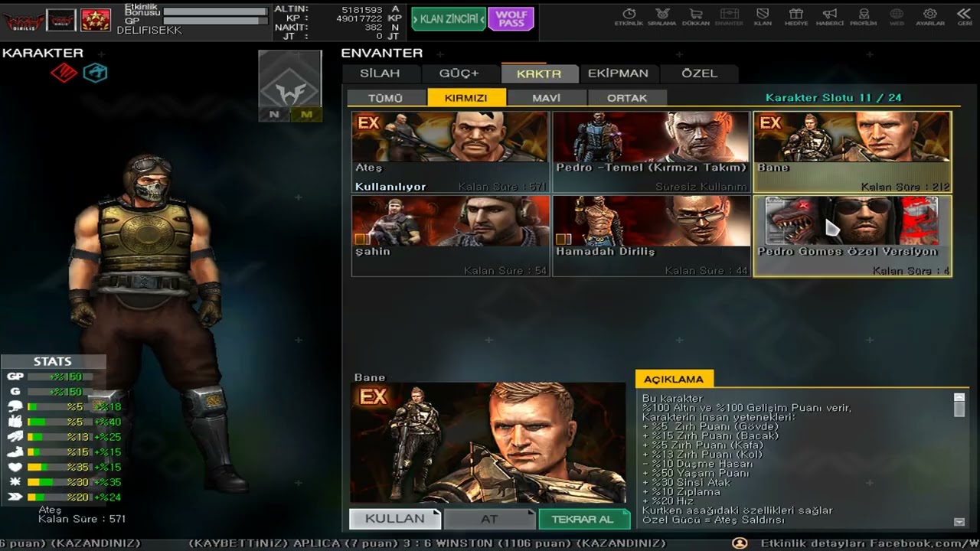Viewport: 980px width, 551px height.
Task: Open the Web globe icon
Action: (x=897, y=17)
